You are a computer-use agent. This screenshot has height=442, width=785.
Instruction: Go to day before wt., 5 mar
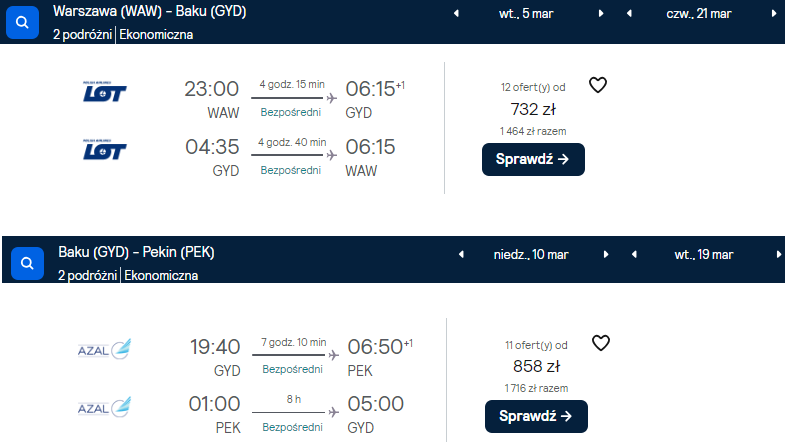tap(456, 14)
